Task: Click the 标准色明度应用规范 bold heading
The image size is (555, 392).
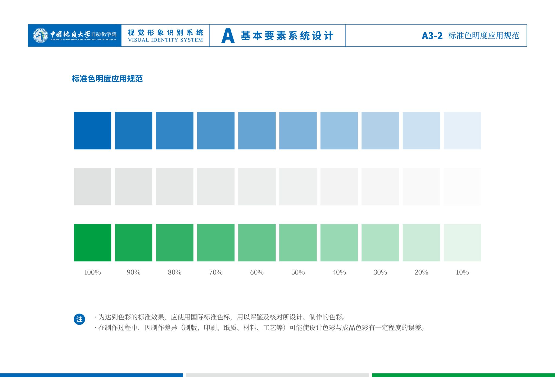Action: tap(107, 79)
